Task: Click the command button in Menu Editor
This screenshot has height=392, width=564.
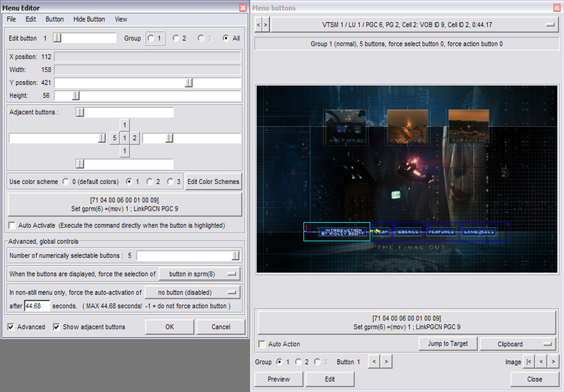Action: tap(125, 204)
